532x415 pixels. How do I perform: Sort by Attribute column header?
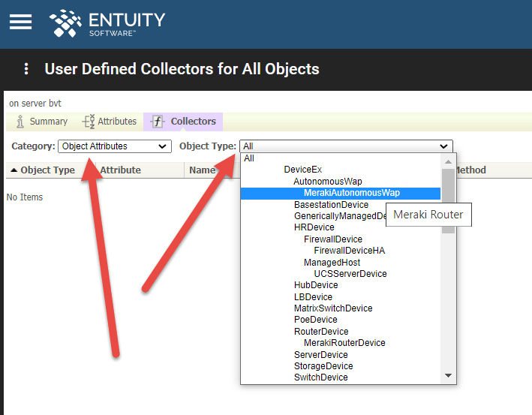point(121,170)
